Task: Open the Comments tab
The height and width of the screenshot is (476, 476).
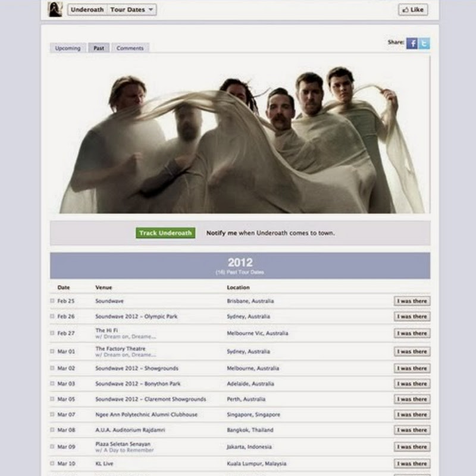Action: tap(130, 48)
